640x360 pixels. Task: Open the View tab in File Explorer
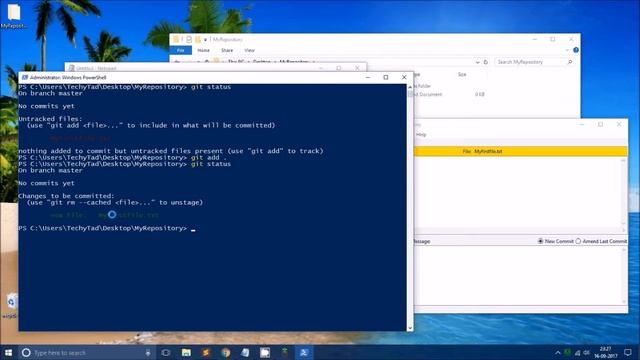249,50
